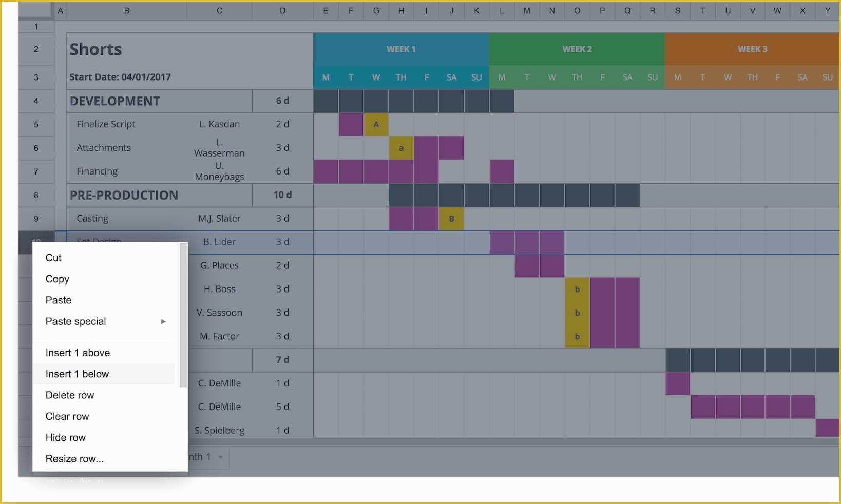Select row 2 header

point(36,49)
